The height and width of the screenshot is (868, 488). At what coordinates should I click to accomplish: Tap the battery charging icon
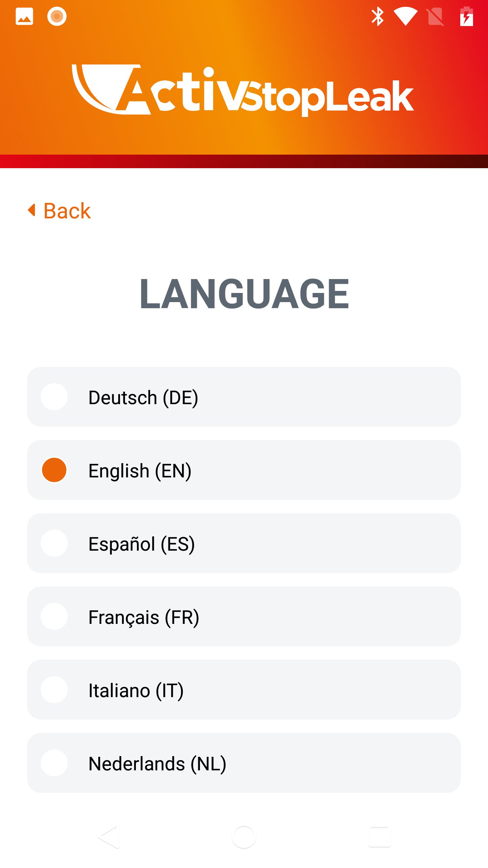tap(467, 16)
